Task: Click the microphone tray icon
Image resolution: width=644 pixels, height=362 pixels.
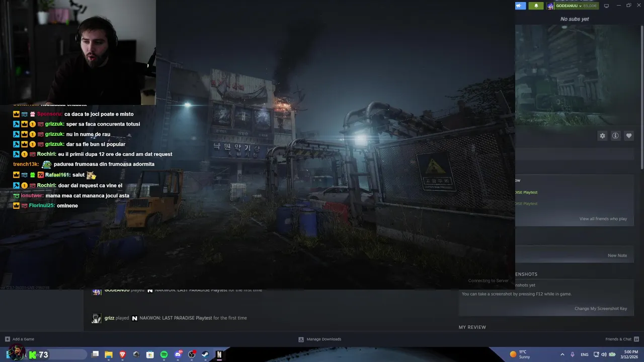Action: (573, 354)
